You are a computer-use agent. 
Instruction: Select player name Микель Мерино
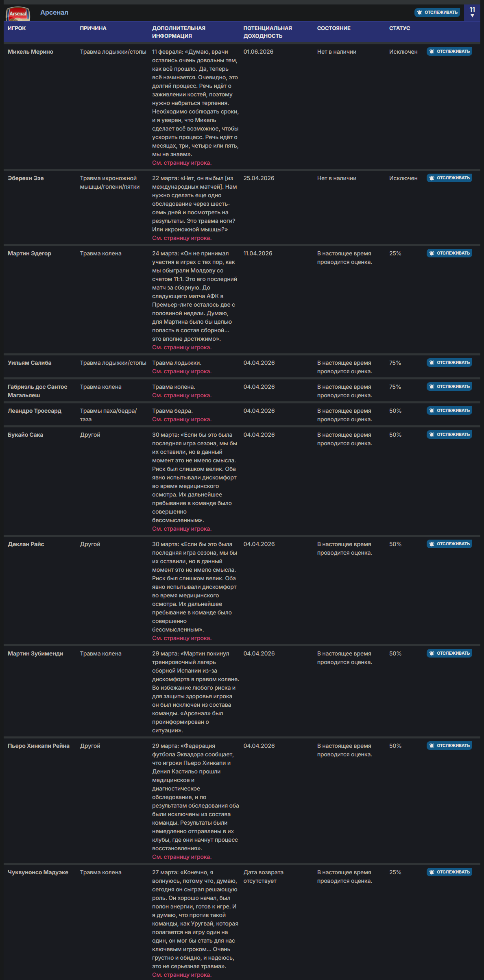[x=31, y=52]
